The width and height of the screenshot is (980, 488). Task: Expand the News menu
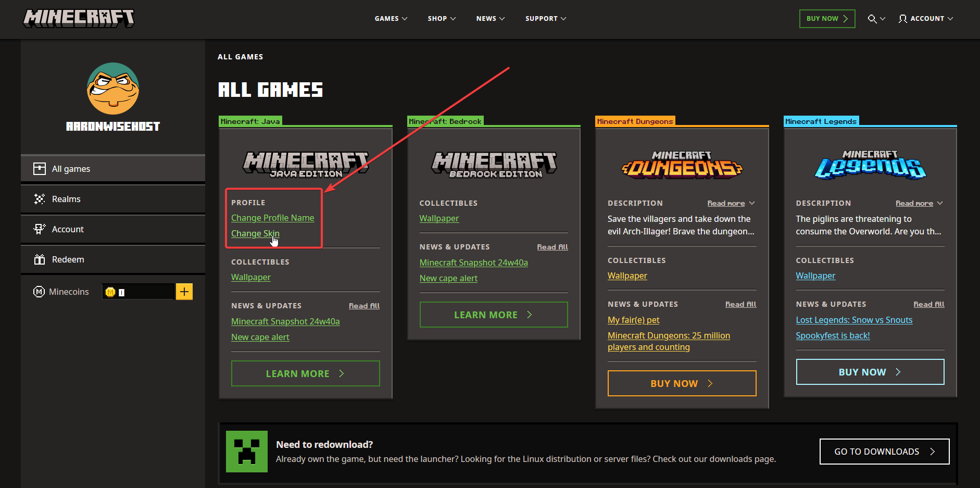[x=491, y=19]
